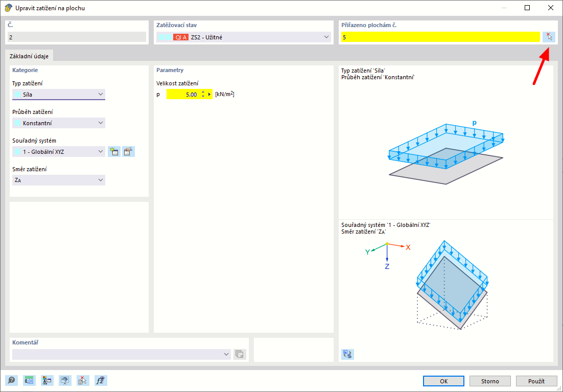This screenshot has height=392, width=563.
Task: Open the edit coordinate system icon
Action: click(x=128, y=152)
